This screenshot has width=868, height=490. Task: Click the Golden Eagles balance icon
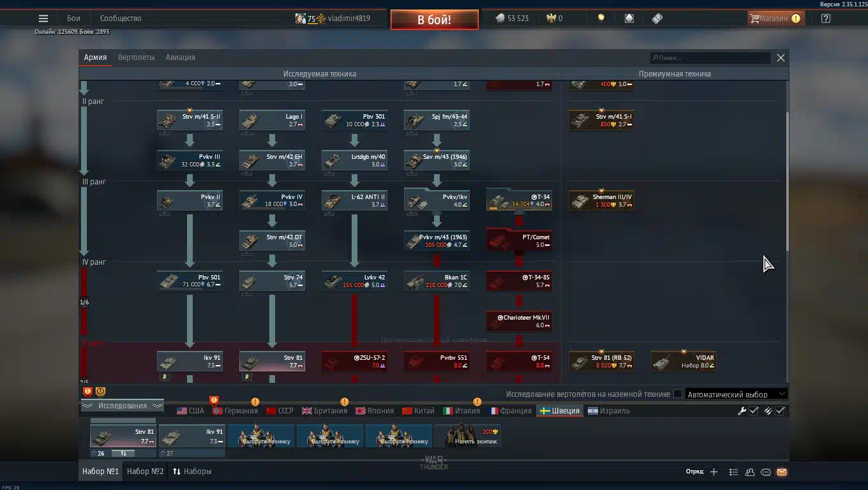tap(551, 19)
